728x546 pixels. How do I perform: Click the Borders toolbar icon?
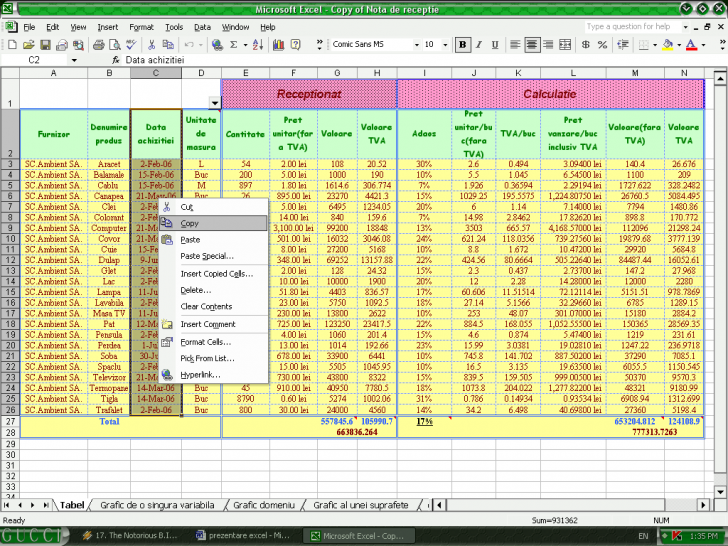pos(644,45)
